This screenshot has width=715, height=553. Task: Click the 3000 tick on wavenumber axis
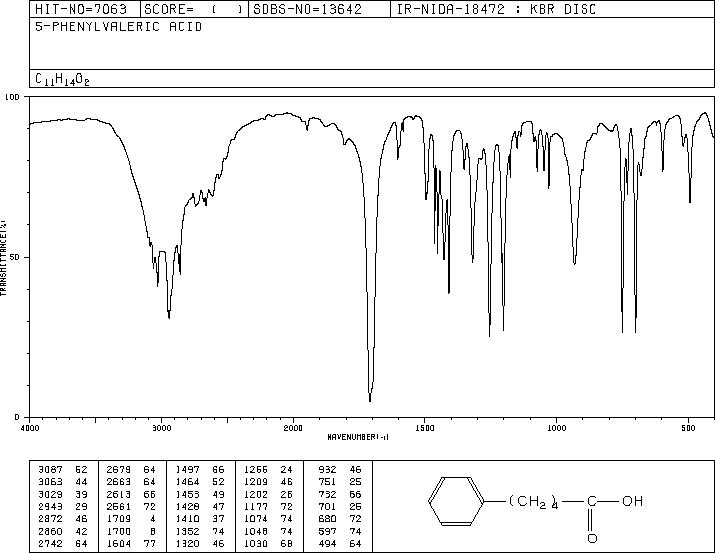pos(161,428)
